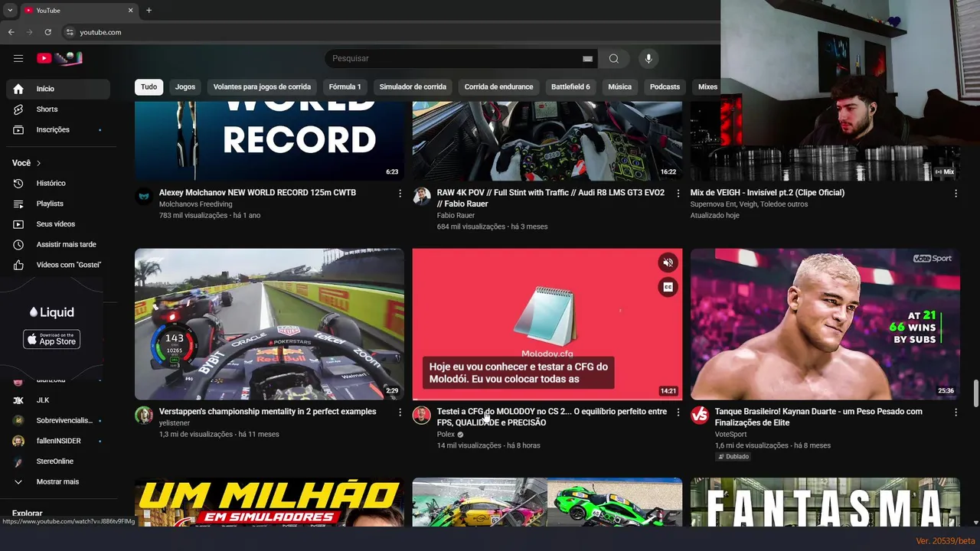Viewport: 980px width, 551px height.
Task: Select the Tudo filter chip
Action: tap(149, 86)
